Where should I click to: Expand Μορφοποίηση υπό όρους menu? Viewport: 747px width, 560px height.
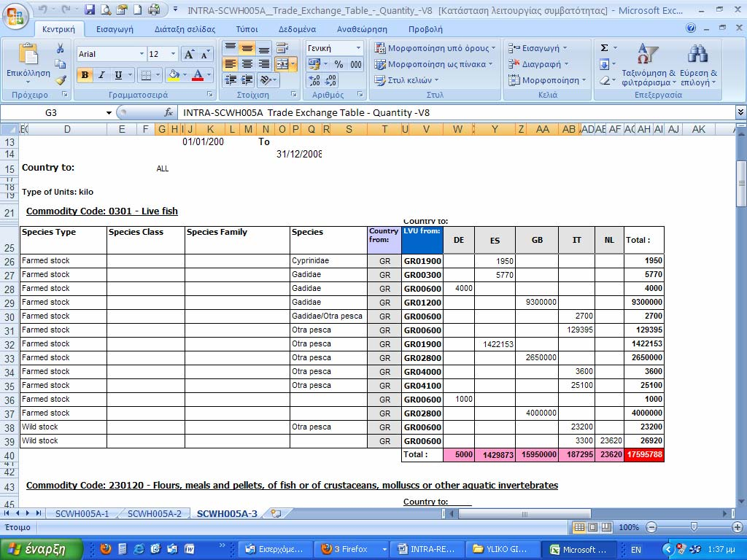[x=436, y=48]
